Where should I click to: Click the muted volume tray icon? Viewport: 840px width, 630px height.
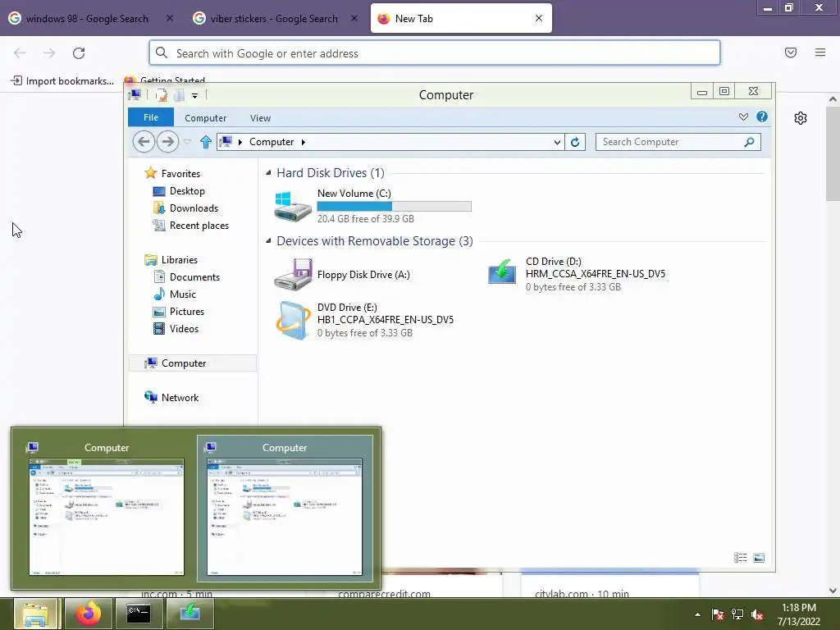click(x=757, y=615)
